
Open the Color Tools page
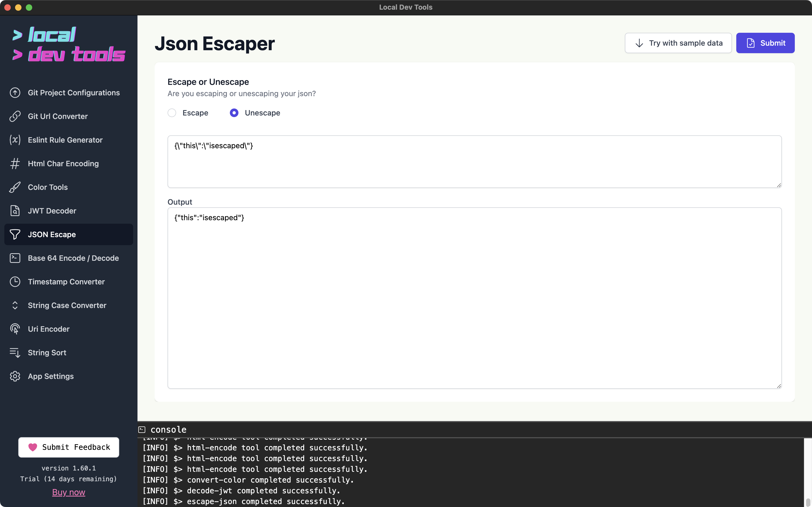pyautogui.click(x=69, y=187)
